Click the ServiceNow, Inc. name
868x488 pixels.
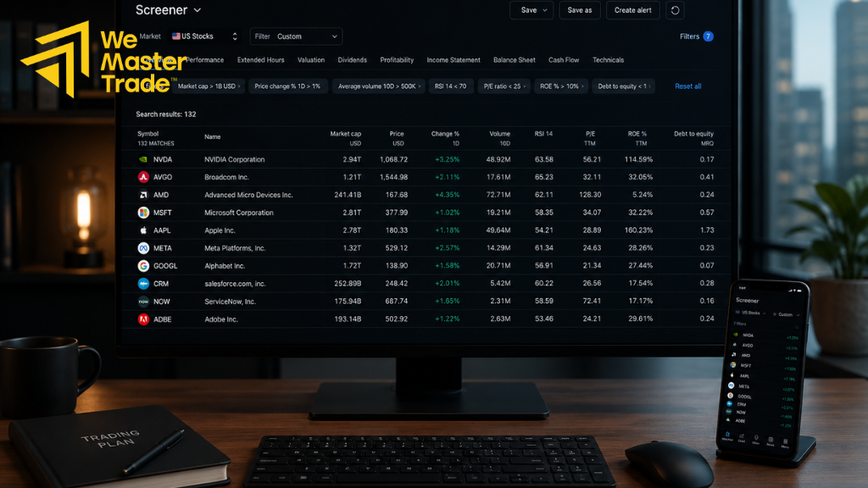point(230,302)
